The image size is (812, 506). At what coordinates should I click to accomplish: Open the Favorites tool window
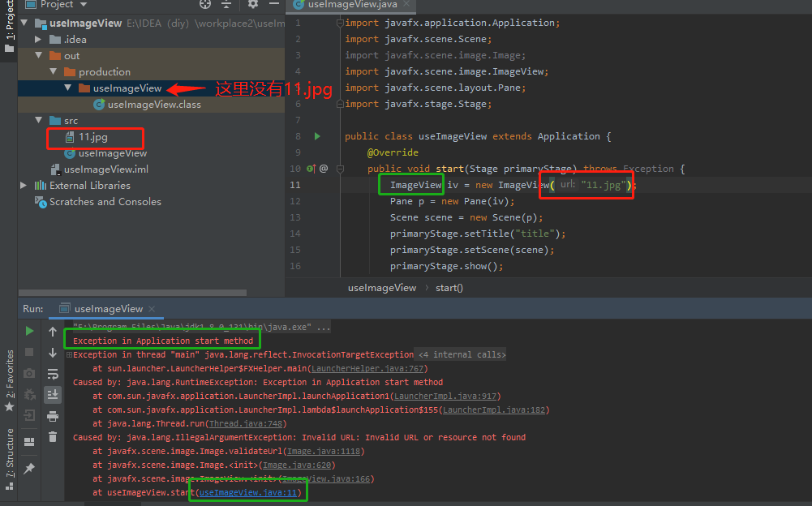pyautogui.click(x=9, y=373)
